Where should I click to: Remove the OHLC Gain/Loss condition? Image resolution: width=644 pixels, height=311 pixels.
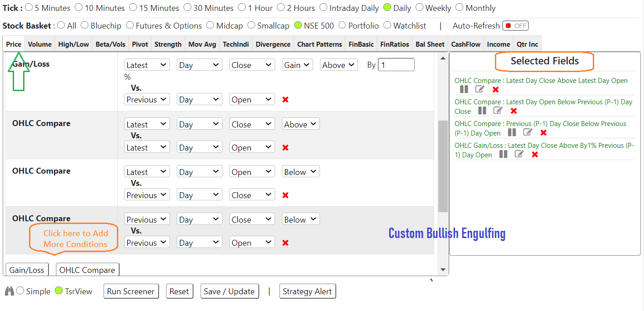pos(535,154)
